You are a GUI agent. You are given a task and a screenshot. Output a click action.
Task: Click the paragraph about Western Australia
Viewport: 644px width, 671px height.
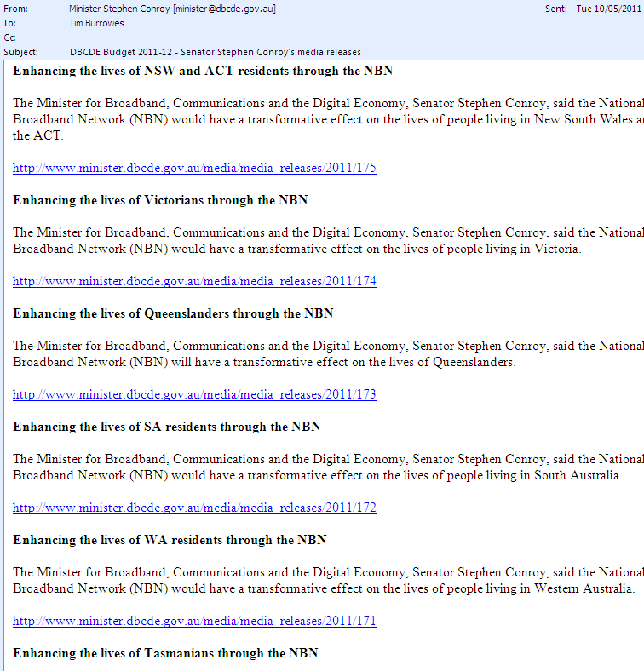tap(329, 580)
